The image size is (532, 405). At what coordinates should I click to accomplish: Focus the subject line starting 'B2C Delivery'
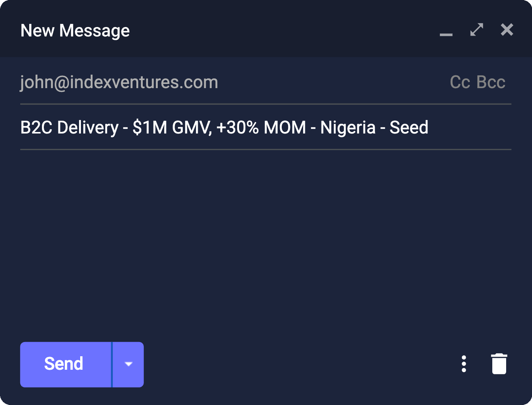coord(224,127)
